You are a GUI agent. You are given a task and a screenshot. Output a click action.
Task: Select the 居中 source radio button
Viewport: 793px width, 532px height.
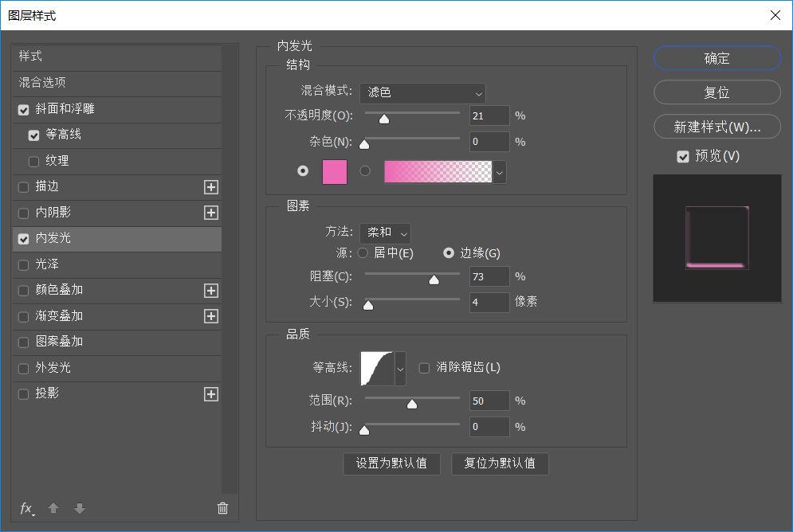[x=363, y=253]
